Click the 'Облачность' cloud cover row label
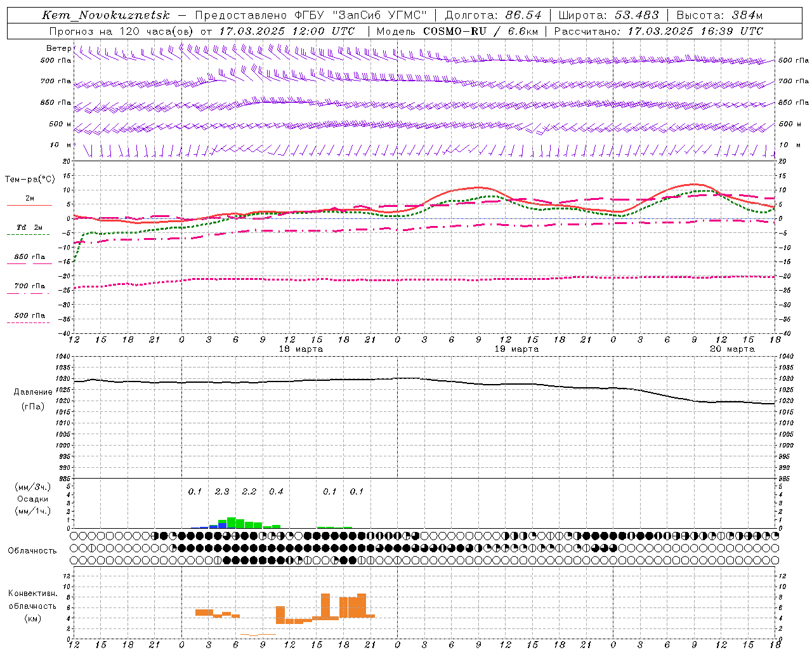The width and height of the screenshot is (812, 650). coord(32,551)
